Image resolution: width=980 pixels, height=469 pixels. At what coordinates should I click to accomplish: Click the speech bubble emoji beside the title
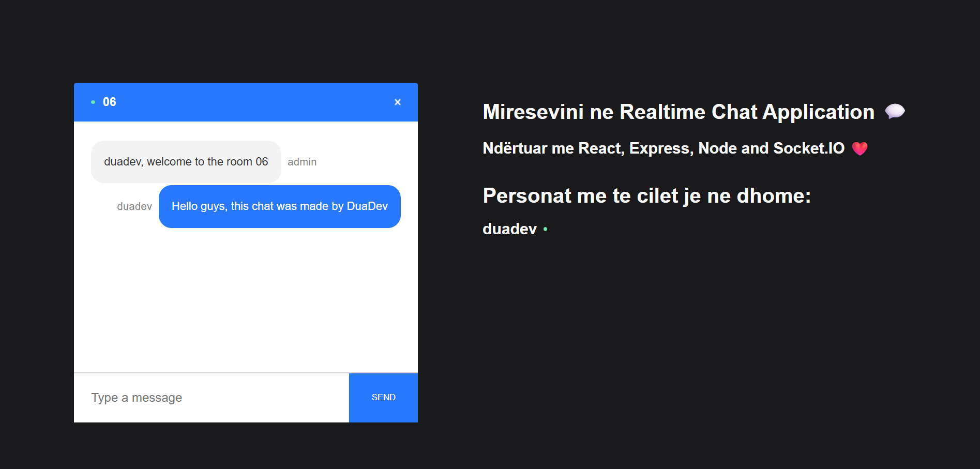pos(895,112)
